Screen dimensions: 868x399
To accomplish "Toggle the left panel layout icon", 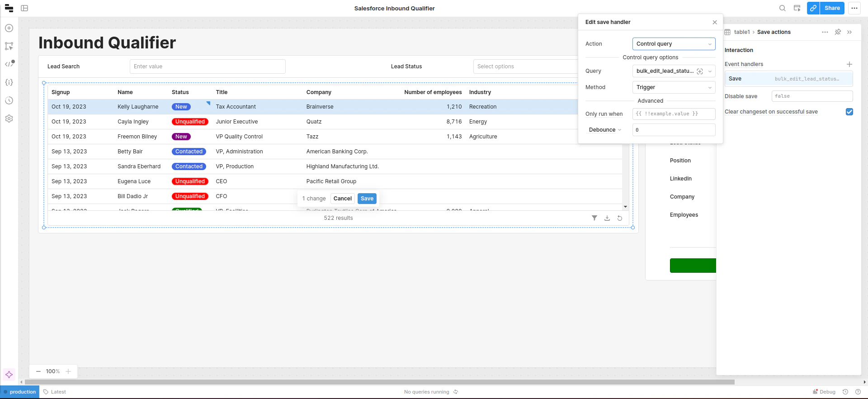I will click(24, 8).
